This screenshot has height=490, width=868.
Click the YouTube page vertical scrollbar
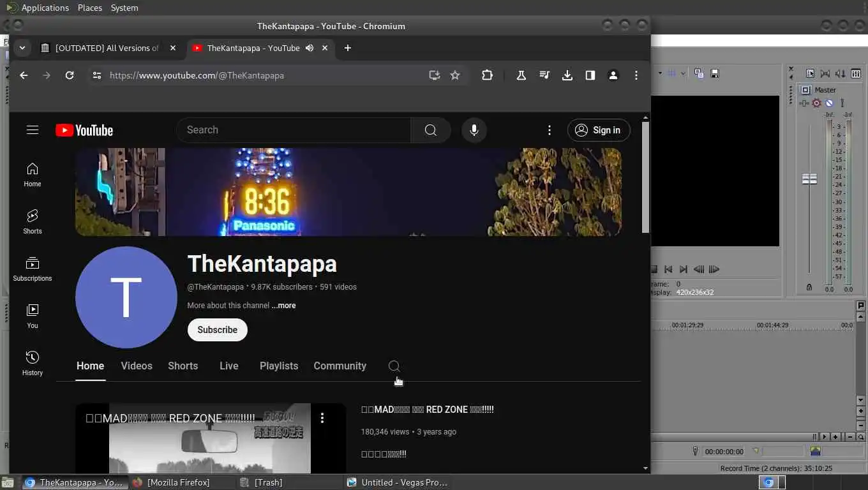[x=645, y=177]
